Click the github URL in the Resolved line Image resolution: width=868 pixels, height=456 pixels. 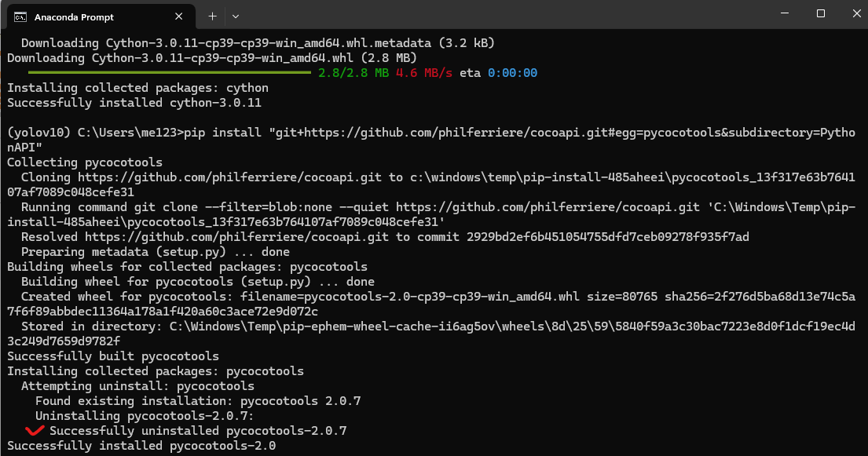tap(236, 237)
